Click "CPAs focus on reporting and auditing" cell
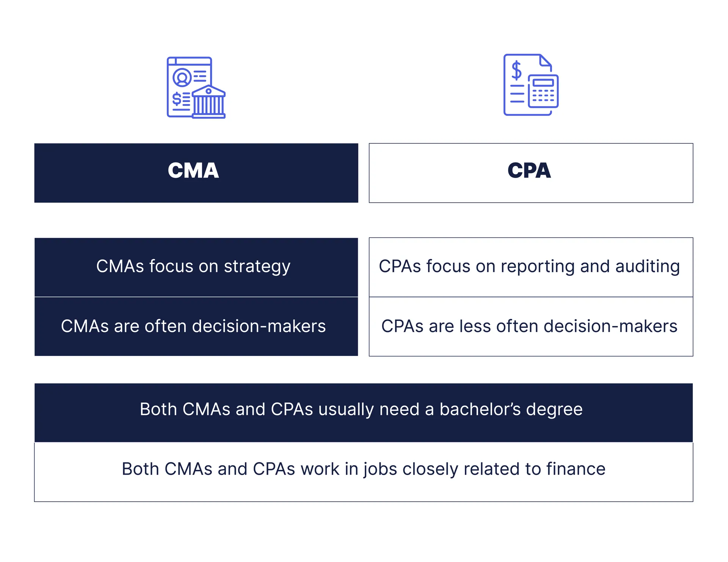This screenshot has height=562, width=728. coord(531,267)
